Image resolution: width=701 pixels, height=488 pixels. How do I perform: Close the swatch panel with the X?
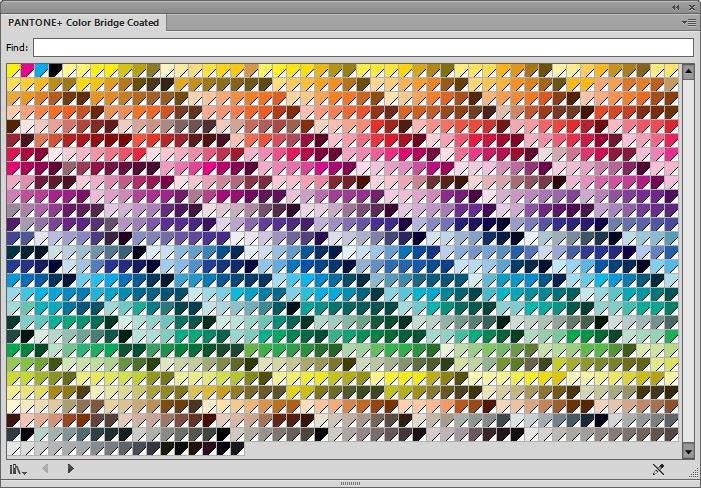pyautogui.click(x=692, y=7)
